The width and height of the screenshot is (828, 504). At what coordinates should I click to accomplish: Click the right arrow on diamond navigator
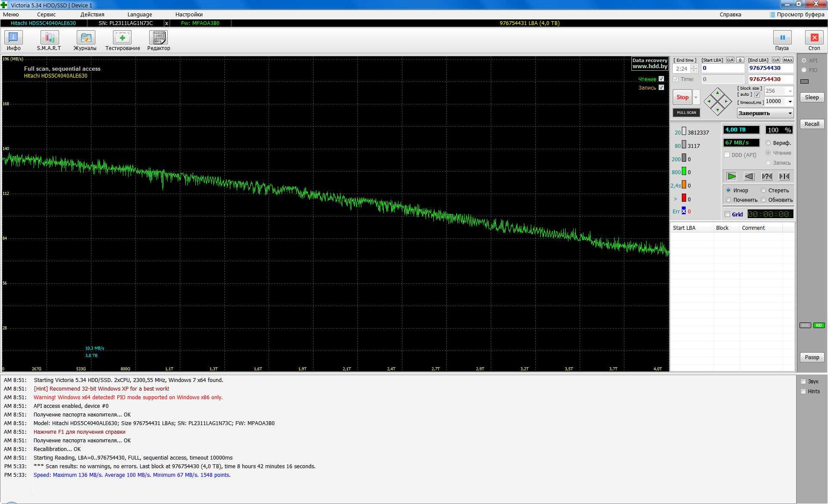coord(727,102)
